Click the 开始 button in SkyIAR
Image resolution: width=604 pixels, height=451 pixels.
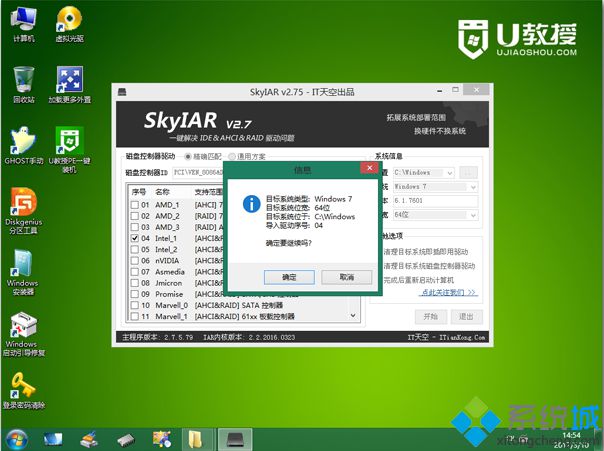(431, 317)
